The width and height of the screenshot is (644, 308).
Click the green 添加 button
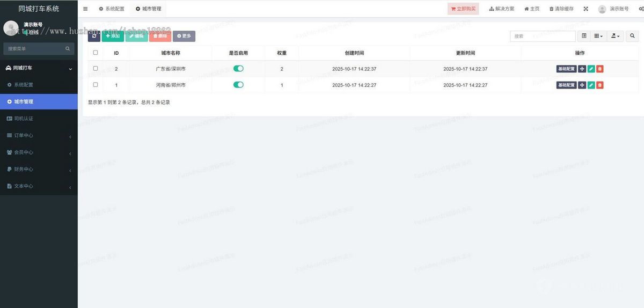click(x=113, y=36)
